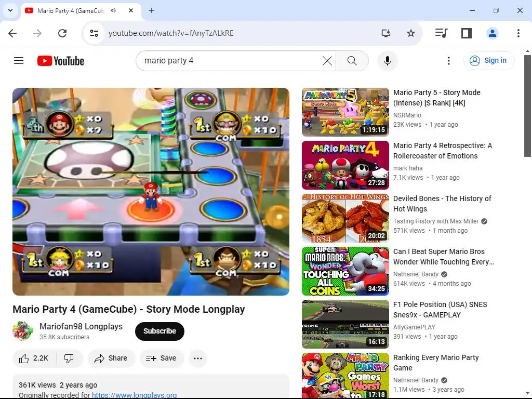This screenshot has height=399, width=532.
Task: Expand tab search dropdown arrow
Action: click(x=10, y=10)
